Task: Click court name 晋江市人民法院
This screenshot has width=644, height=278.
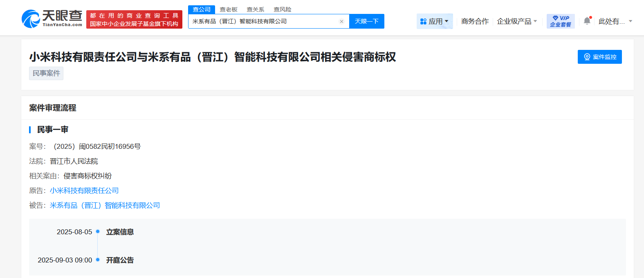Action: [x=74, y=161]
